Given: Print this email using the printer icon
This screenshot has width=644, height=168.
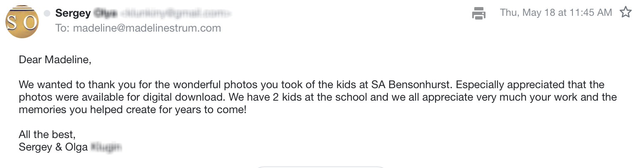Looking at the screenshot, I should [479, 13].
